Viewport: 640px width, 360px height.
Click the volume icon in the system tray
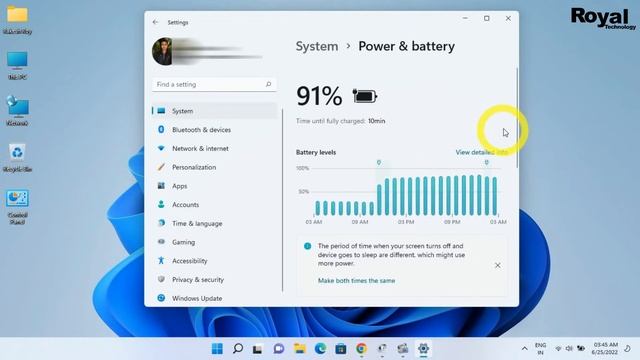(569, 349)
